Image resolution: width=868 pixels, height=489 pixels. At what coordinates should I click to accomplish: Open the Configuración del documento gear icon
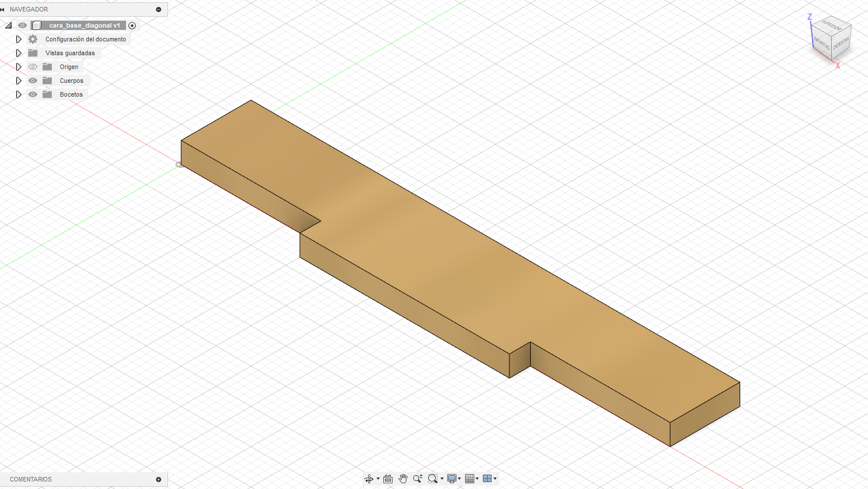click(x=33, y=39)
